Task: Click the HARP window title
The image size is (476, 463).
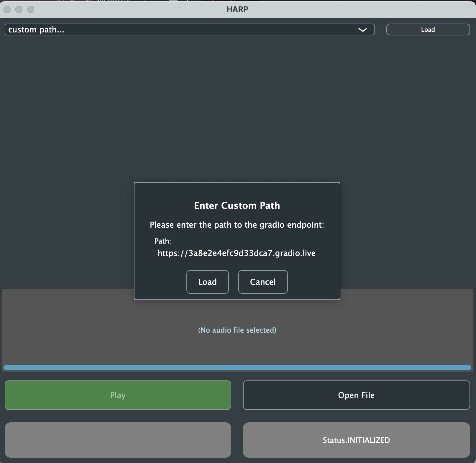Action: coord(237,9)
